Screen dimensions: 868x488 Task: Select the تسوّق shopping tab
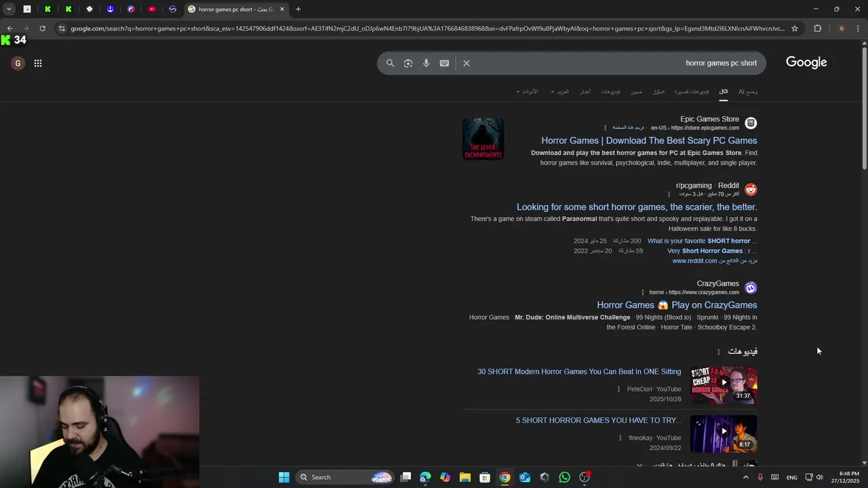[x=658, y=91]
